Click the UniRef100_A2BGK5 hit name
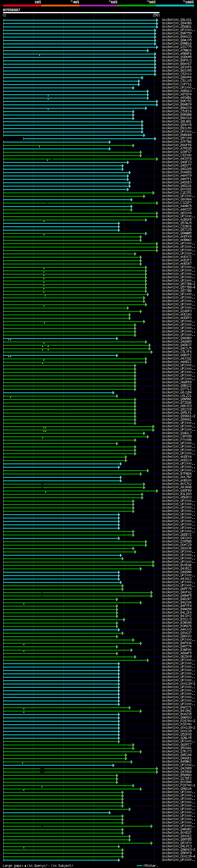 177,220
